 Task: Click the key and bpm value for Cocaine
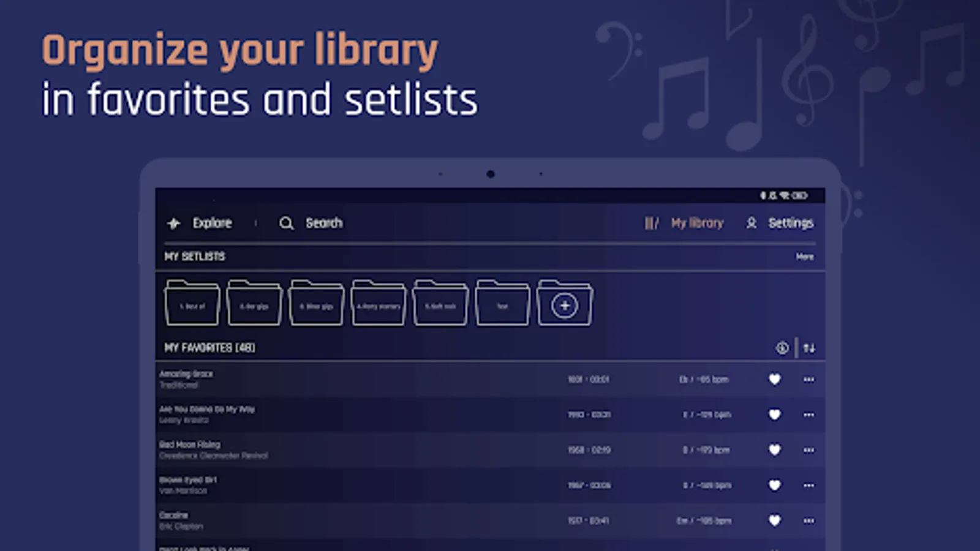704,521
